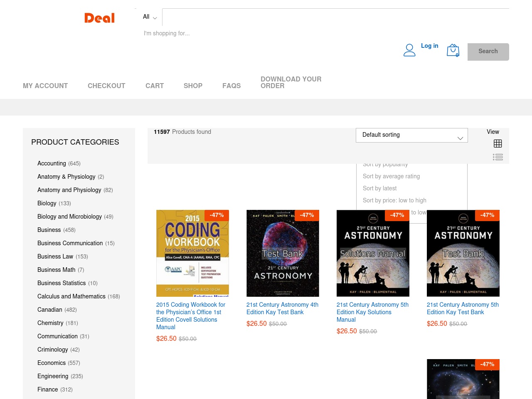Screen dimensions: 532x399
Task: Open the FAQS page
Action: pos(232,86)
